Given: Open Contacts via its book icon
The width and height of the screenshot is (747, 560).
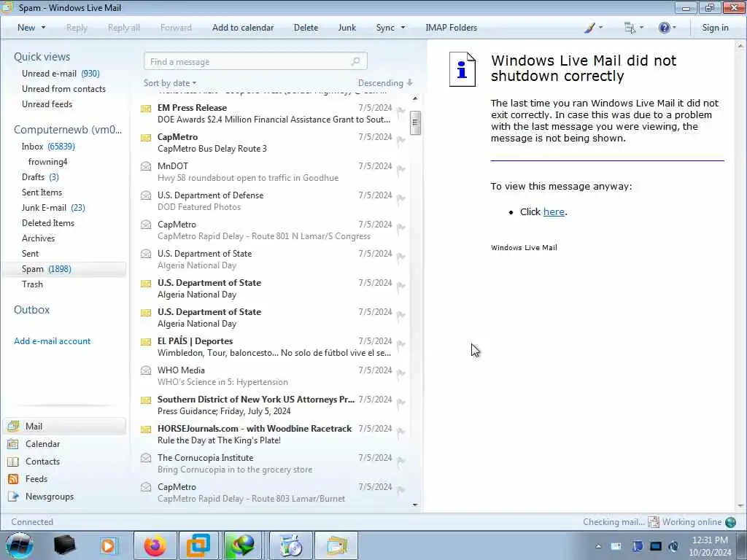Looking at the screenshot, I should click(13, 462).
